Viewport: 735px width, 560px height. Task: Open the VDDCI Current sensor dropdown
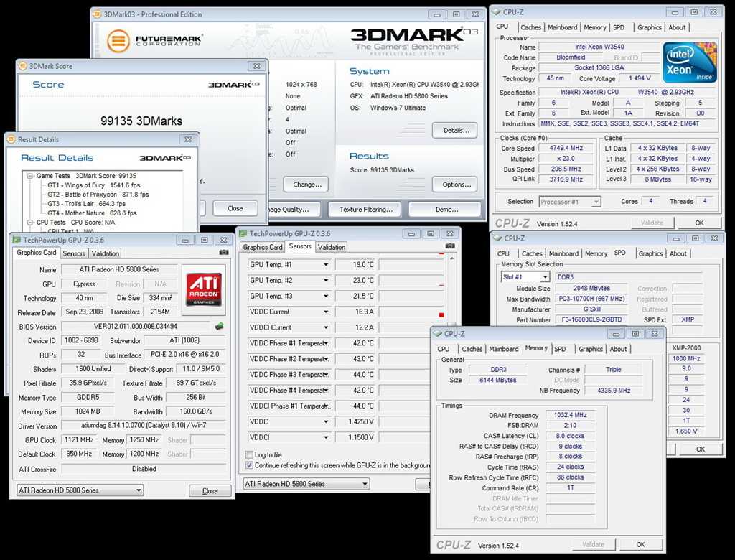click(x=326, y=327)
